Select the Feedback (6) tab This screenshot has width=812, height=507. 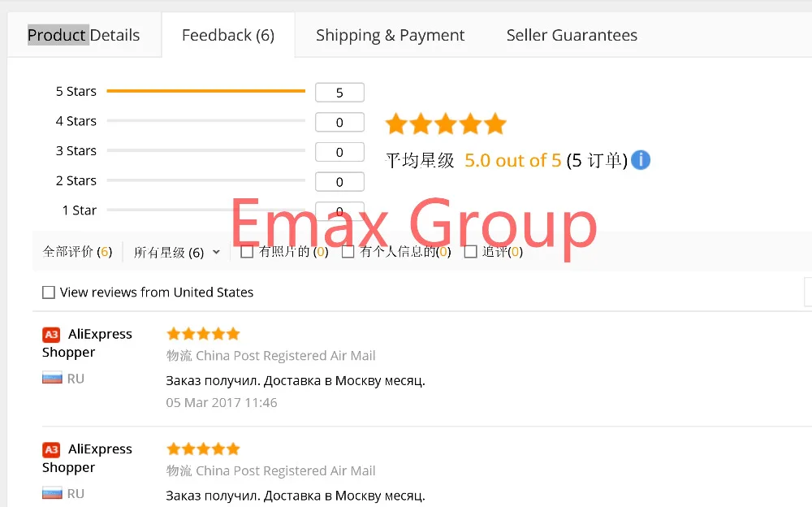pos(228,35)
